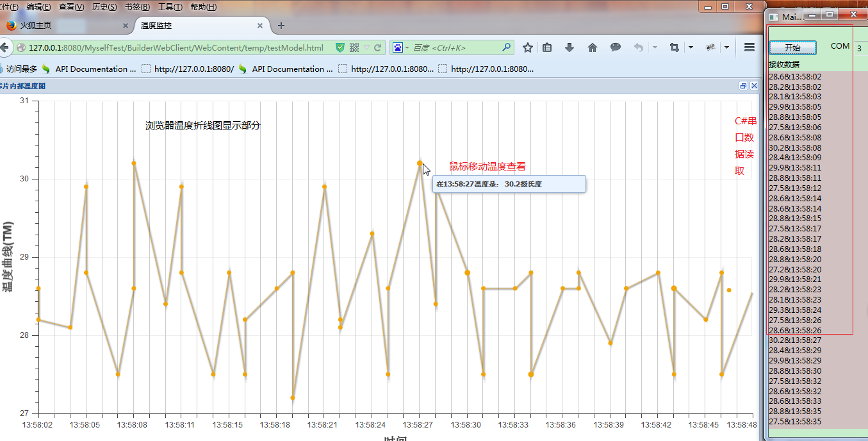The height and width of the screenshot is (441, 868).
Task: Open the Baidu search engine selector
Action: click(400, 47)
